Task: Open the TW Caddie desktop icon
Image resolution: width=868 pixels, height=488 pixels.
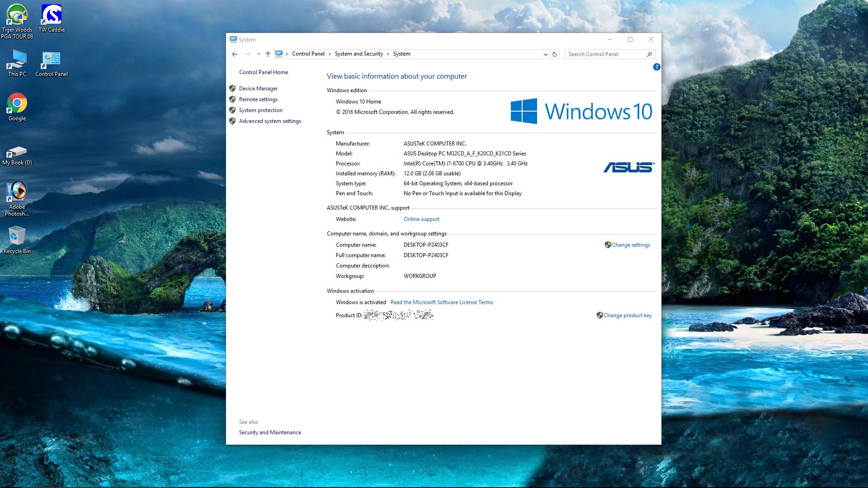Action: pyautogui.click(x=52, y=18)
